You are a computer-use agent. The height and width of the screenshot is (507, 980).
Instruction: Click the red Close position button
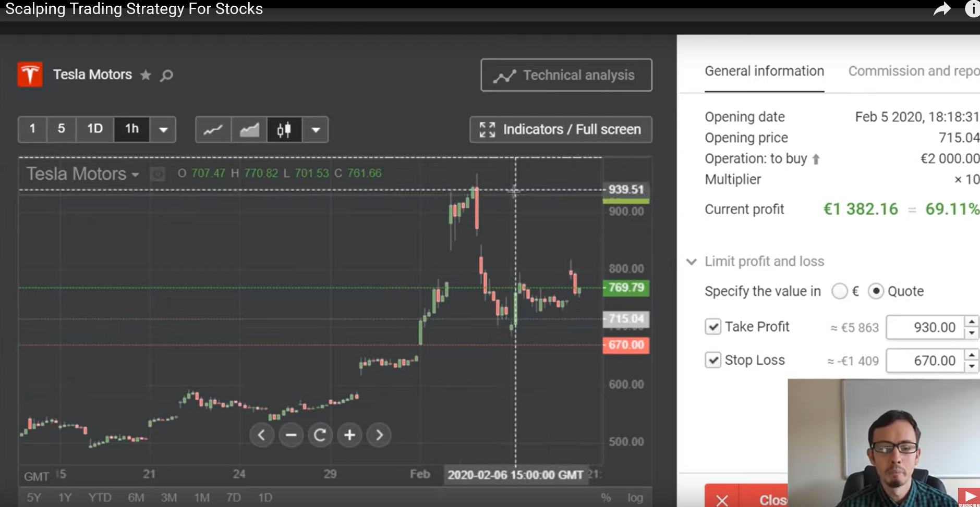pos(746,496)
